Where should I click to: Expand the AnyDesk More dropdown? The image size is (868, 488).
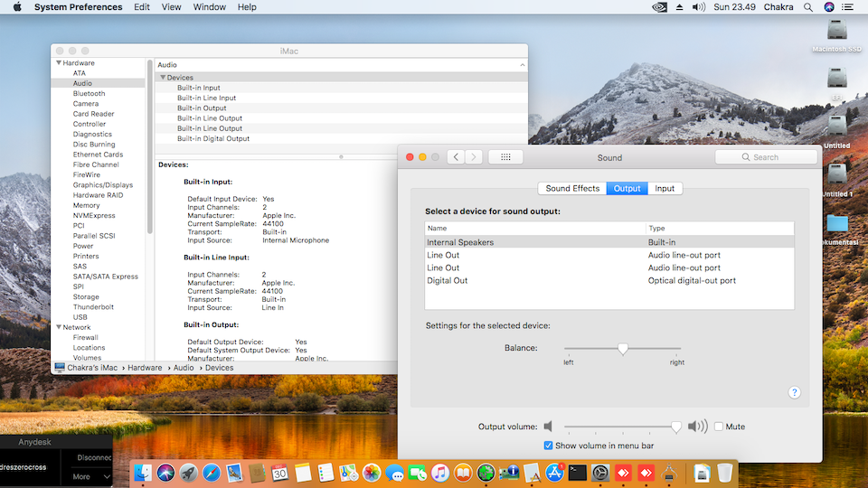[91, 476]
